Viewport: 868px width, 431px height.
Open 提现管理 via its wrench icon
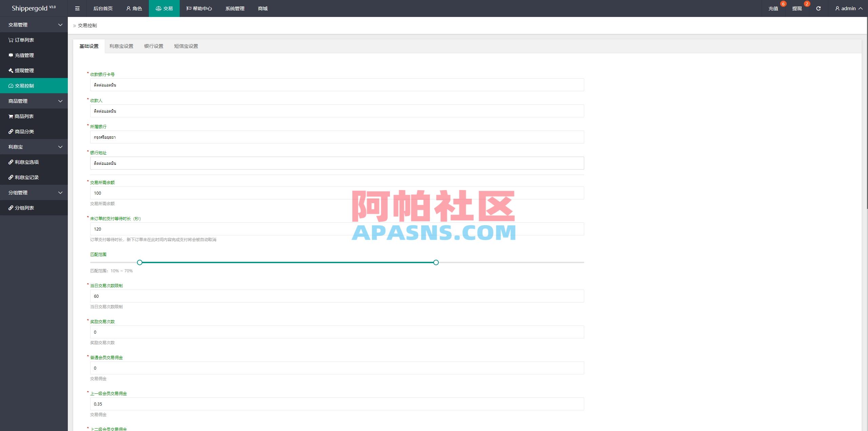pos(10,70)
